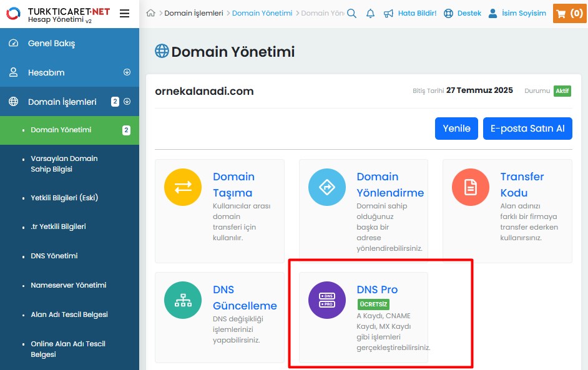Open the Transfer Kodu link

(x=522, y=185)
